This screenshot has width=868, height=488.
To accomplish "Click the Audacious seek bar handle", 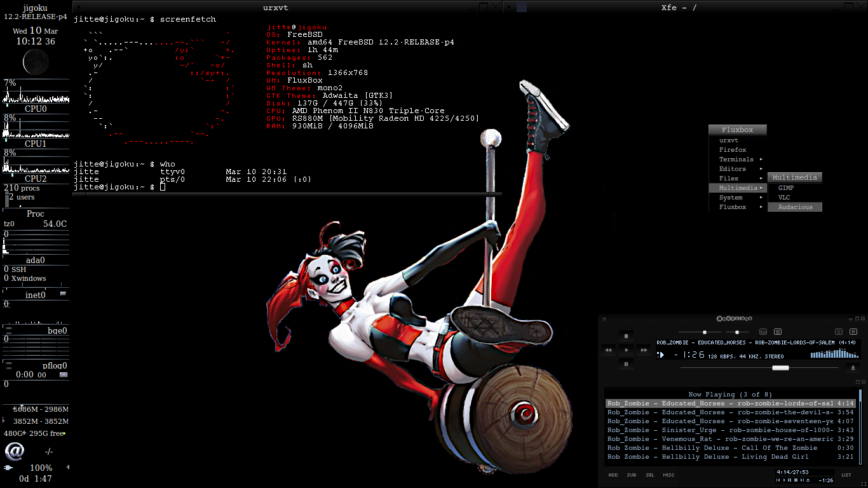I will [780, 368].
